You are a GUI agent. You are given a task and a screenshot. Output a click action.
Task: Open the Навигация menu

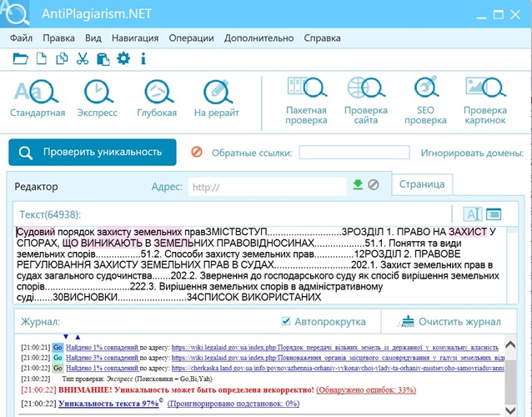135,38
